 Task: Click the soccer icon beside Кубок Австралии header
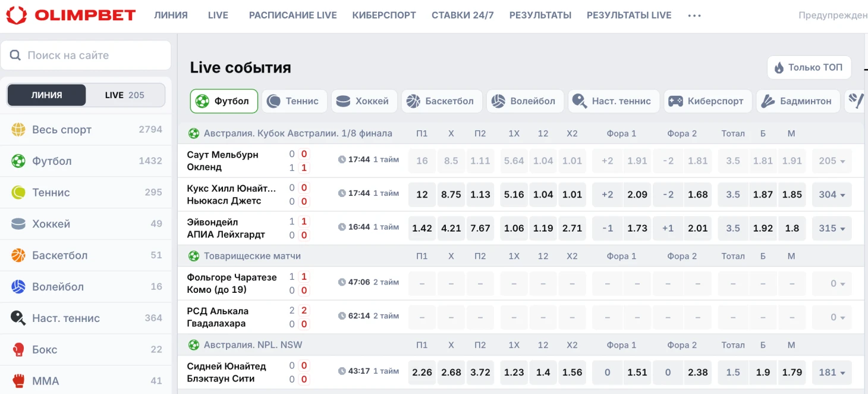tap(194, 133)
